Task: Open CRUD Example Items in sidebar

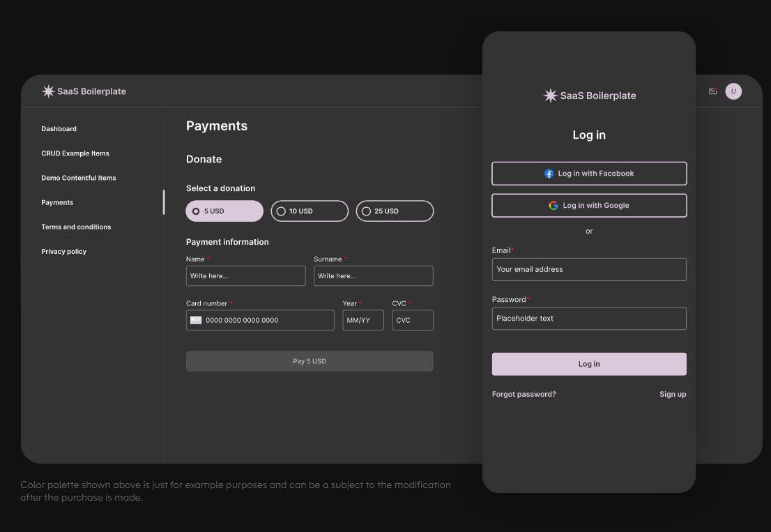Action: pos(75,153)
